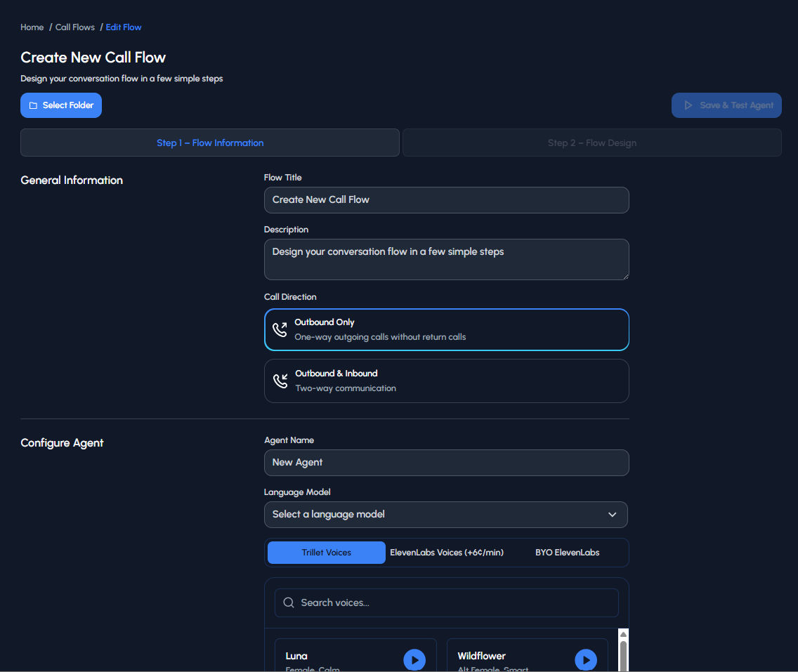The width and height of the screenshot is (798, 672).
Task: Click the outgoing call icon beside Outbound Only
Action: 280,328
